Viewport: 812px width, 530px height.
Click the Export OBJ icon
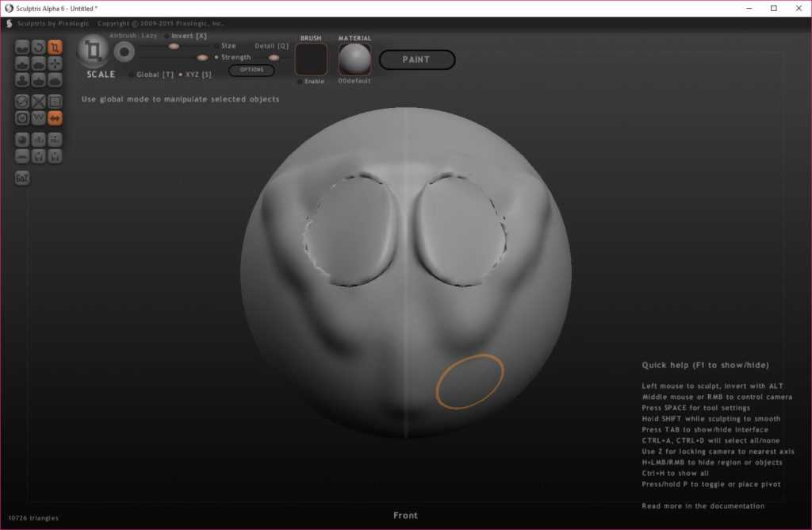click(x=55, y=140)
